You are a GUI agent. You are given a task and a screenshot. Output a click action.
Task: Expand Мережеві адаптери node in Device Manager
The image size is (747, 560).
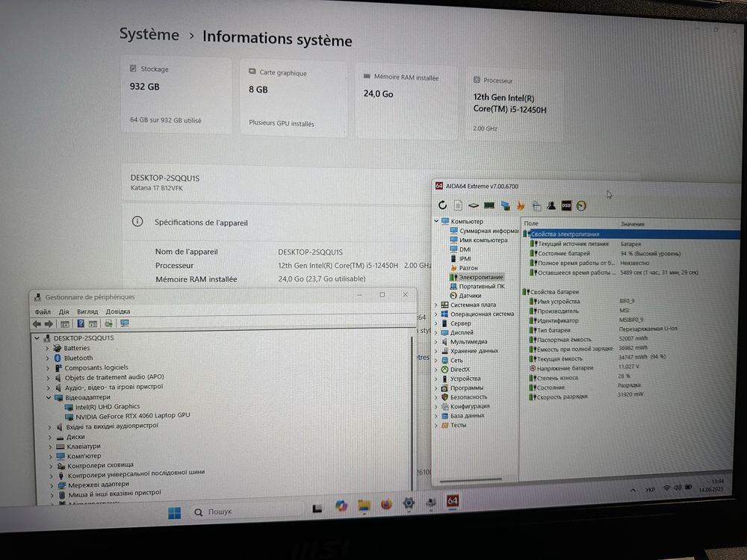pos(51,485)
